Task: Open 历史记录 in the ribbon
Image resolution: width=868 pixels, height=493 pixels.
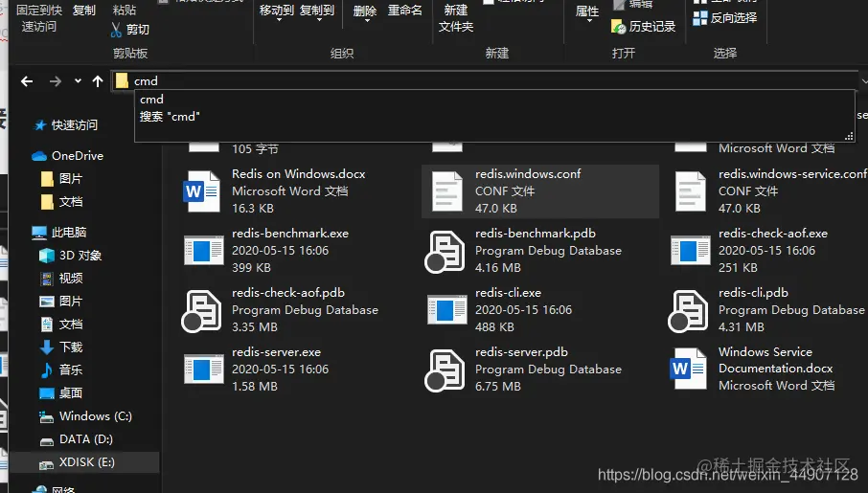Action: (643, 26)
